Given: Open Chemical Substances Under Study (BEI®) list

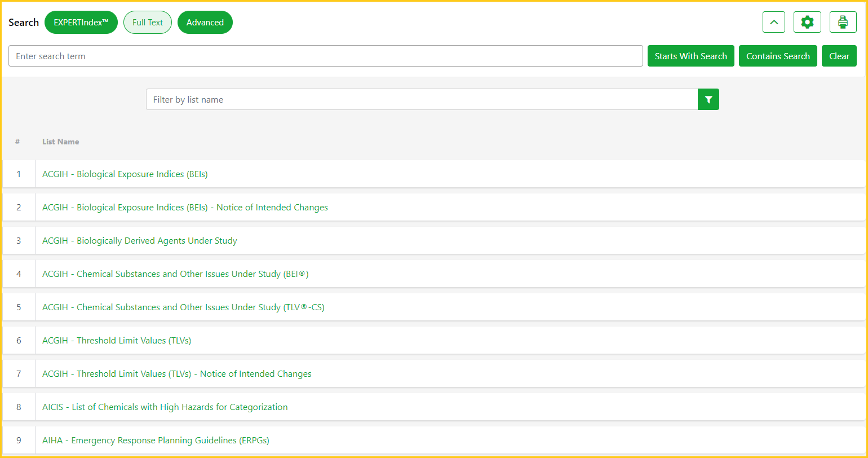Looking at the screenshot, I should tap(175, 274).
